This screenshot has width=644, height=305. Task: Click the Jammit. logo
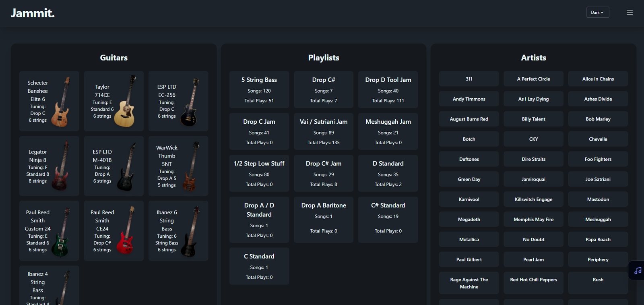click(33, 13)
